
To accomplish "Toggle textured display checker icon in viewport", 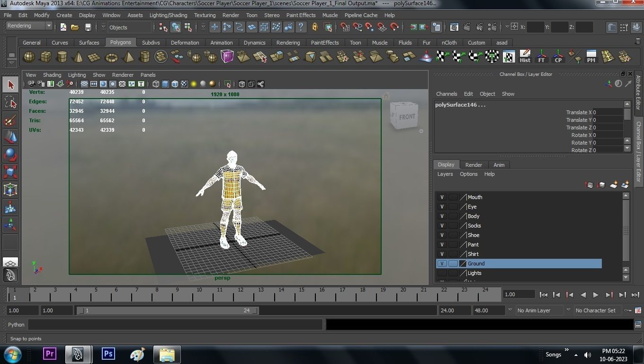I will [184, 84].
